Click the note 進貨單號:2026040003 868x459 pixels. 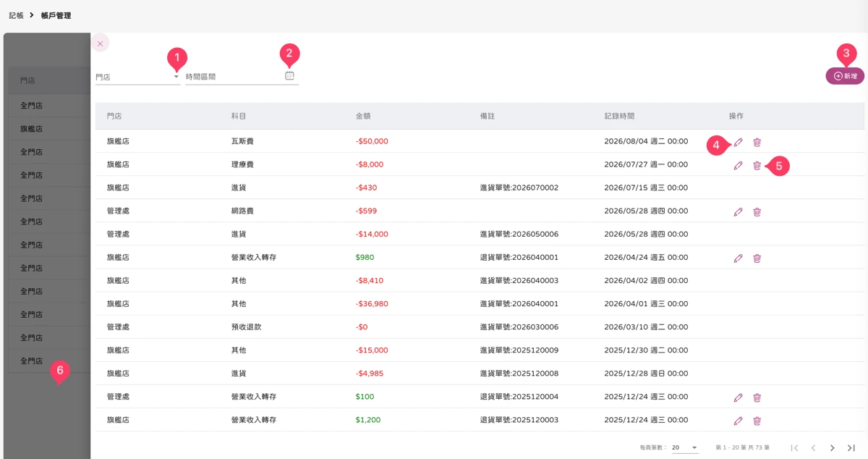pos(519,280)
